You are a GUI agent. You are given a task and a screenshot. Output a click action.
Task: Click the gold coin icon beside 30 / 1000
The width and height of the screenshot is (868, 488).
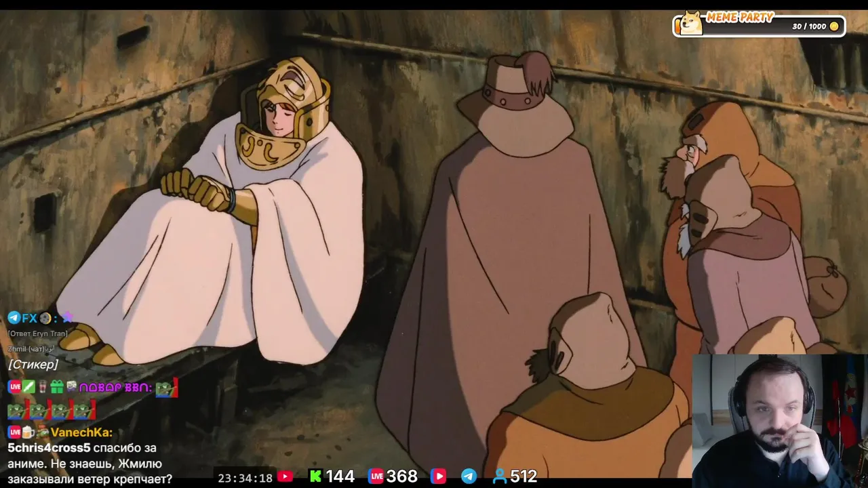834,26
